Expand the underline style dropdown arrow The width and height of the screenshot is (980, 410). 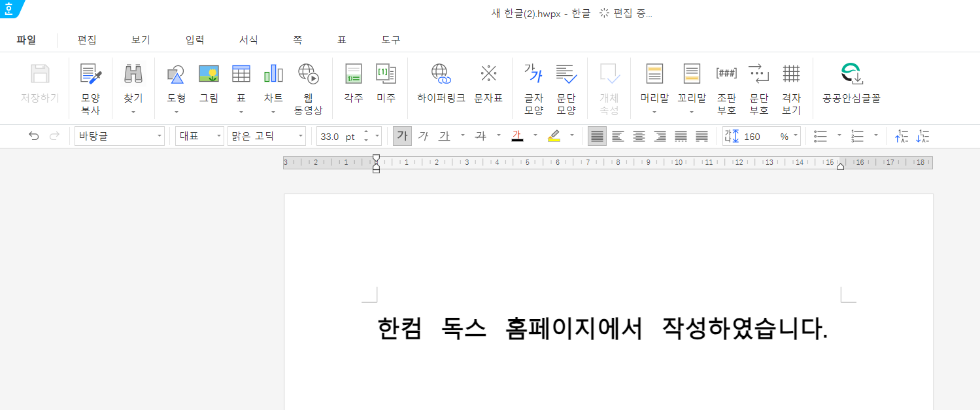463,136
